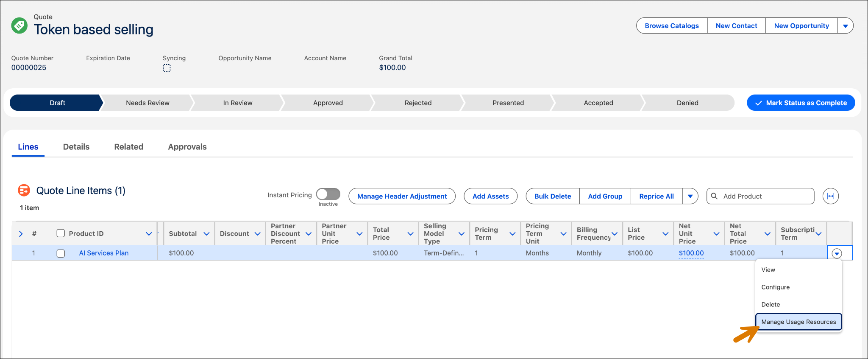Open Pricing Term column menu chevron
868x359 pixels.
pos(512,233)
